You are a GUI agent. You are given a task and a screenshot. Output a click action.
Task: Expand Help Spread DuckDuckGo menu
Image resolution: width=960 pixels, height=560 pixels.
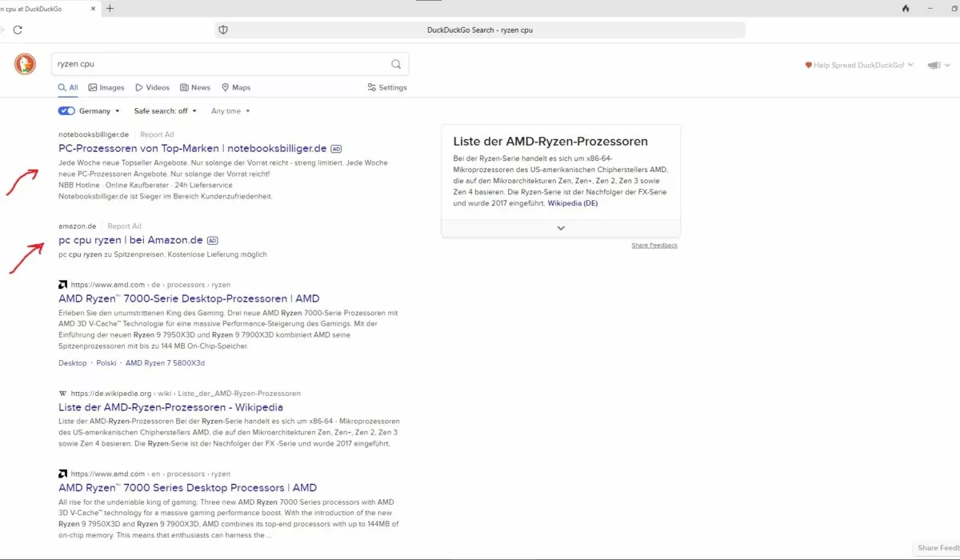859,65
